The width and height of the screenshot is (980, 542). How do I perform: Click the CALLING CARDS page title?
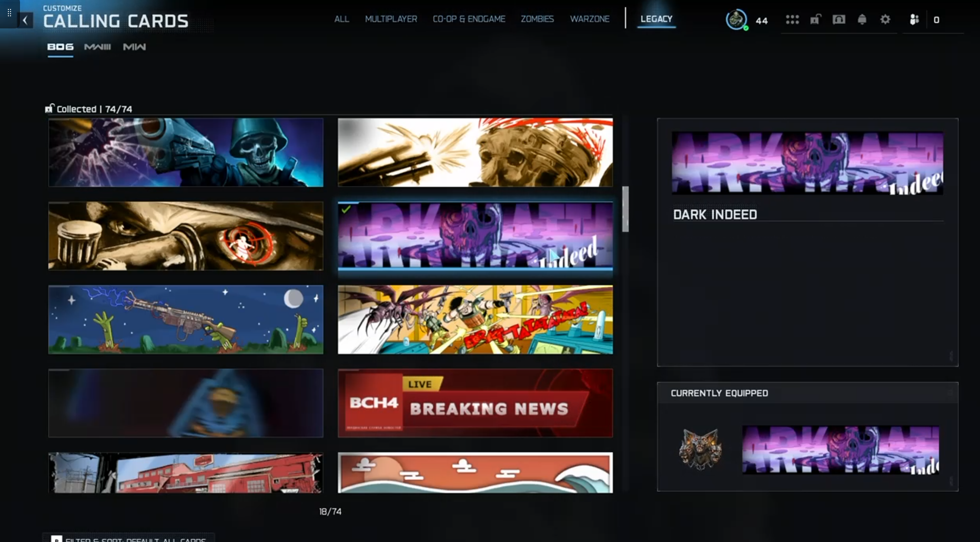point(116,21)
